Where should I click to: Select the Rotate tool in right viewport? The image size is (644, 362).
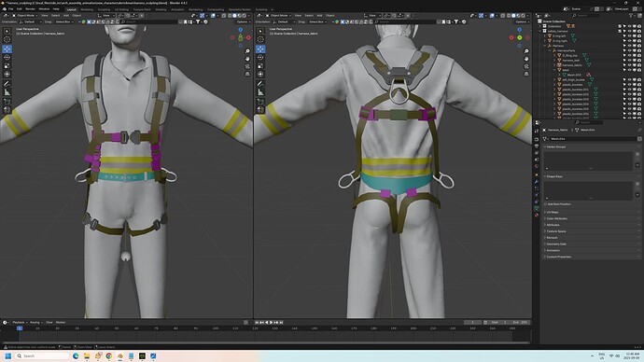coord(260,57)
